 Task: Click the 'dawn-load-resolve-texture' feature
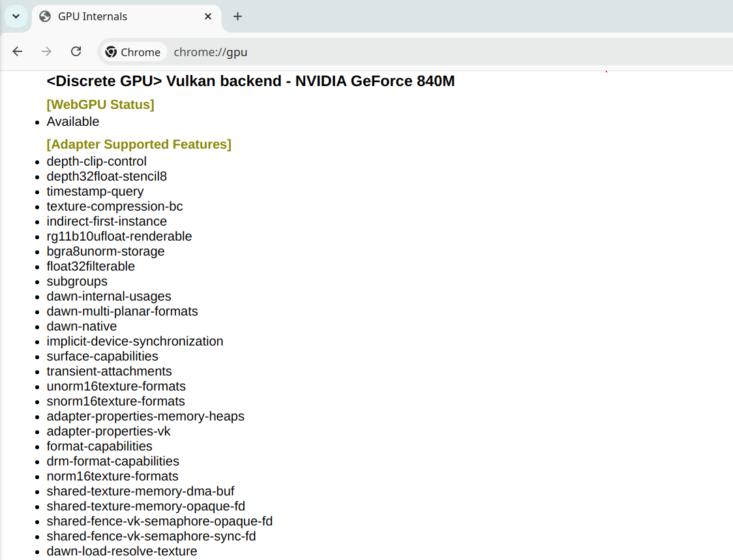pos(121,550)
